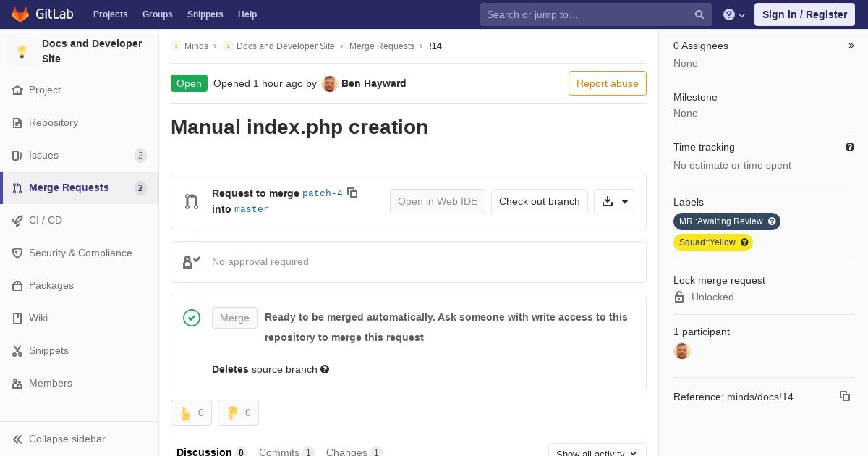Copy the merge request reference
This screenshot has height=456, width=868.
click(x=844, y=396)
